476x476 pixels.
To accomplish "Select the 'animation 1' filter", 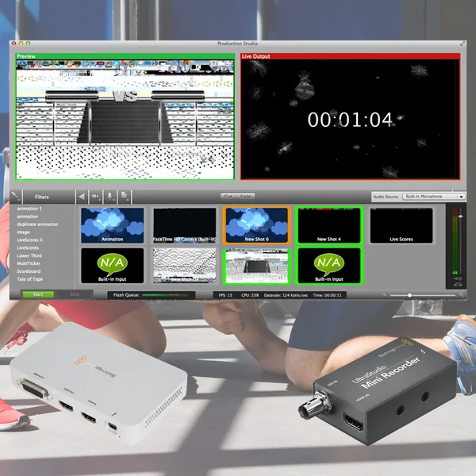I will pos(29,209).
